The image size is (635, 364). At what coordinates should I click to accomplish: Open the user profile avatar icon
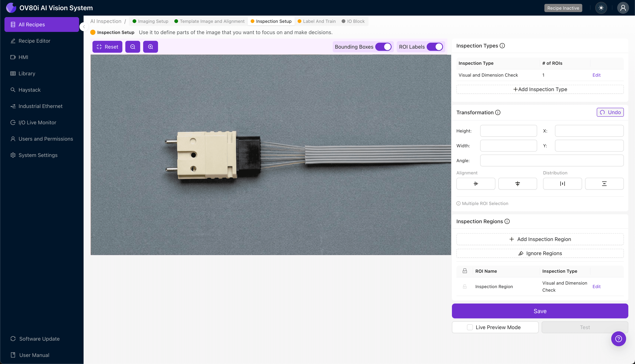623,8
